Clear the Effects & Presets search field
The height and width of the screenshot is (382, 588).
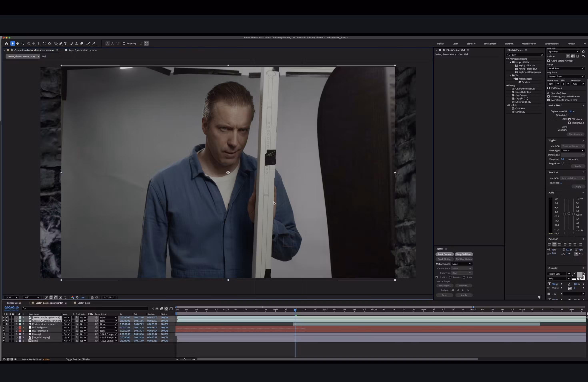pos(542,55)
